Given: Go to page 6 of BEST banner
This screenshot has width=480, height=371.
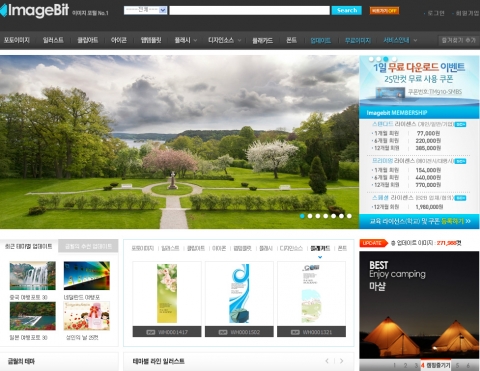Looking at the screenshot, I should click(468, 366).
